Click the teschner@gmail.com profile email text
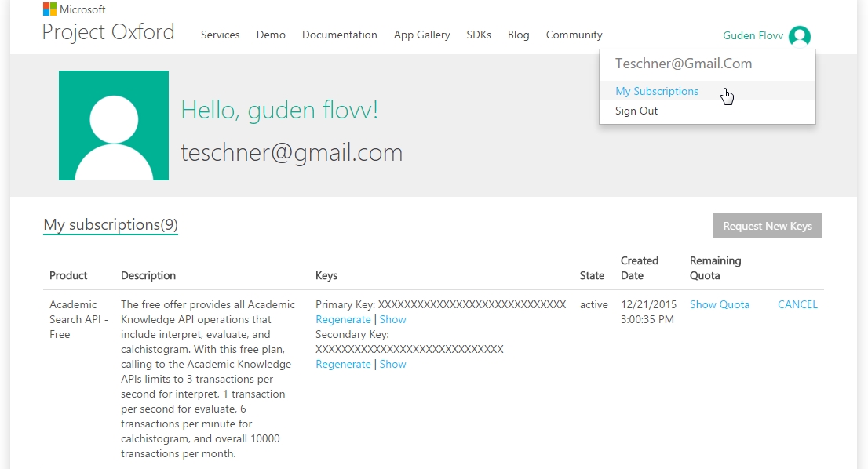The width and height of the screenshot is (868, 469). coord(292,153)
